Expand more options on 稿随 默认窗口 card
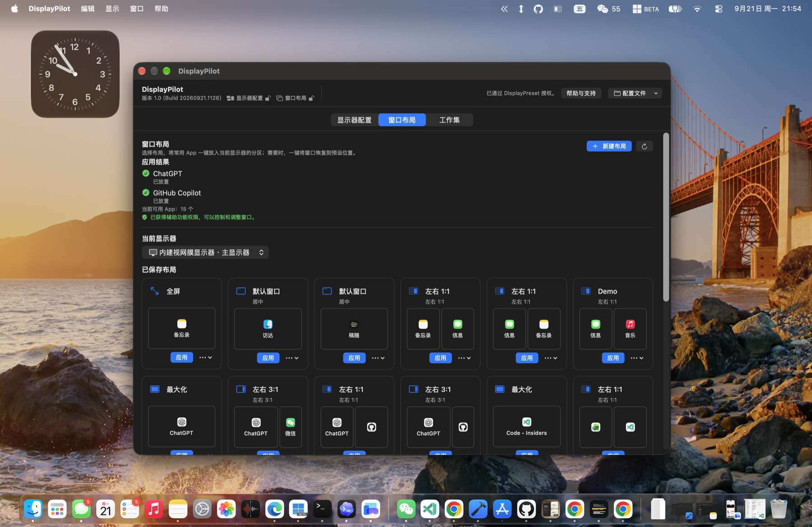This screenshot has width=812, height=527. click(378, 358)
